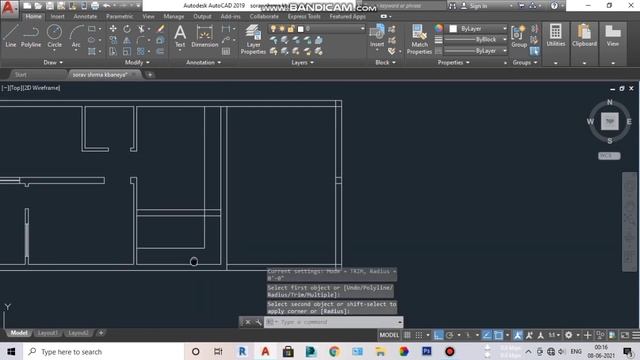
Task: Click the Copy tool in Modify panel
Action: tap(113, 40)
